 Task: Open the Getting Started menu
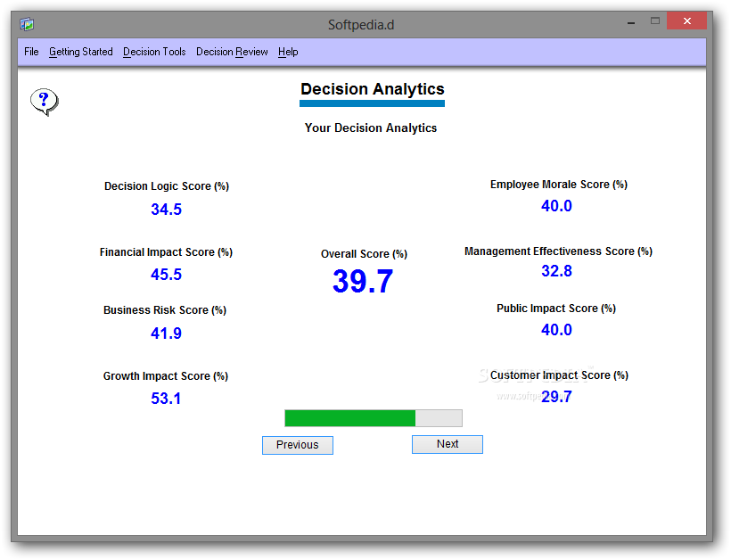pyautogui.click(x=81, y=52)
